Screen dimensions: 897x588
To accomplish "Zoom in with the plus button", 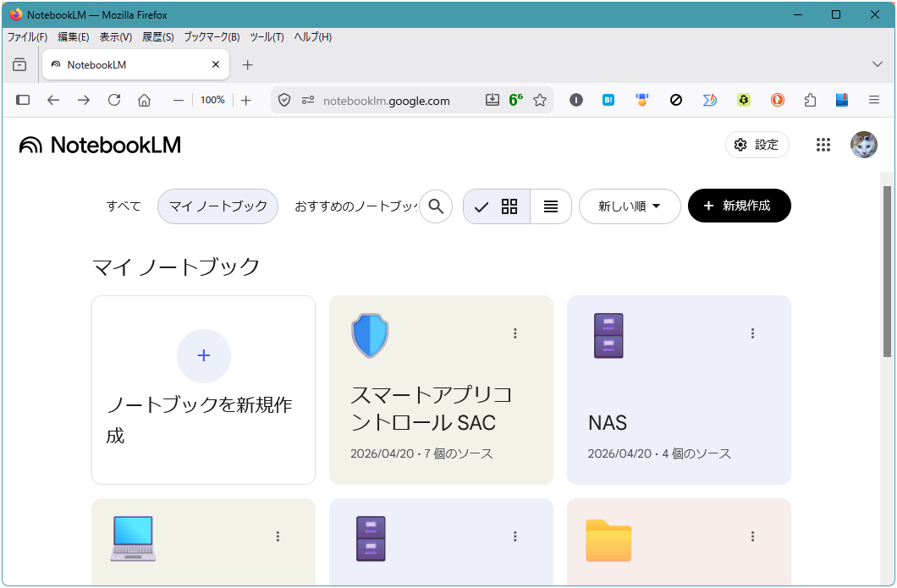I will click(246, 100).
